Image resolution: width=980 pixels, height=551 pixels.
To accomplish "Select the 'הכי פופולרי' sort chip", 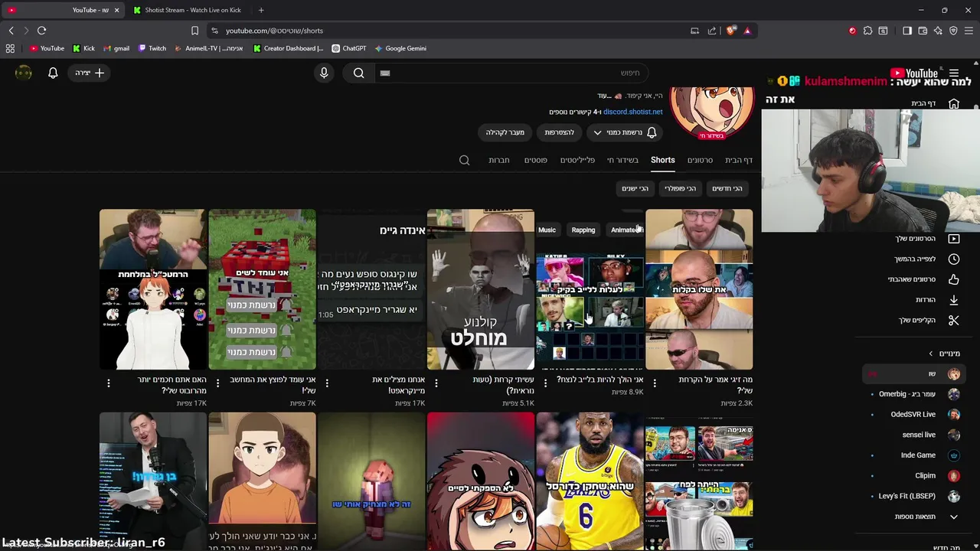I will (680, 188).
